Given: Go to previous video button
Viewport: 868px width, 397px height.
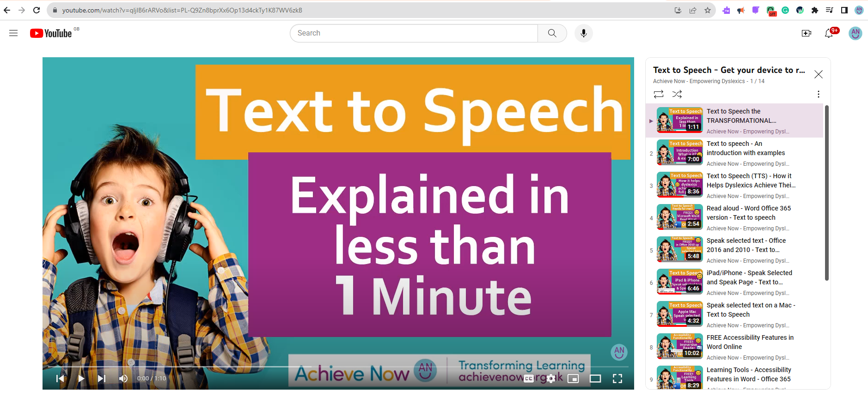Looking at the screenshot, I should [60, 379].
